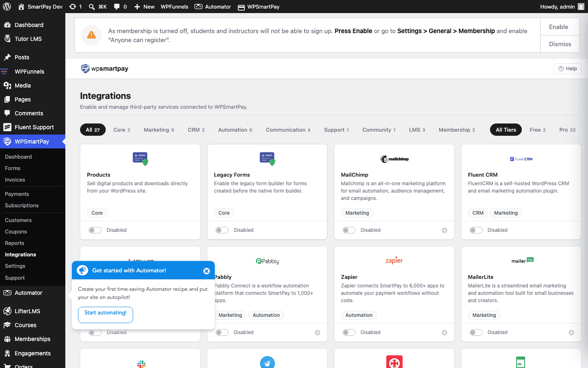Screen dimensions: 588x368
Task: Open SmartPay Dev site home icon
Action: [21, 7]
